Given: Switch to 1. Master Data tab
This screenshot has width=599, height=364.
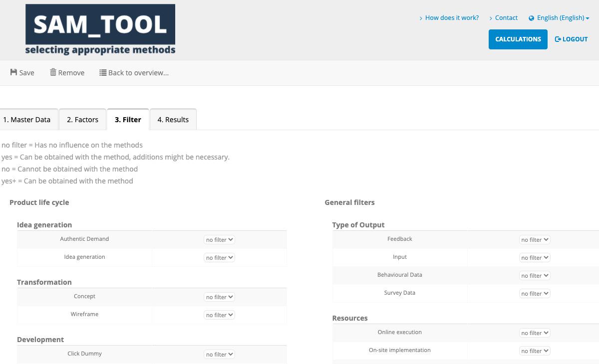Looking at the screenshot, I should coord(29,120).
